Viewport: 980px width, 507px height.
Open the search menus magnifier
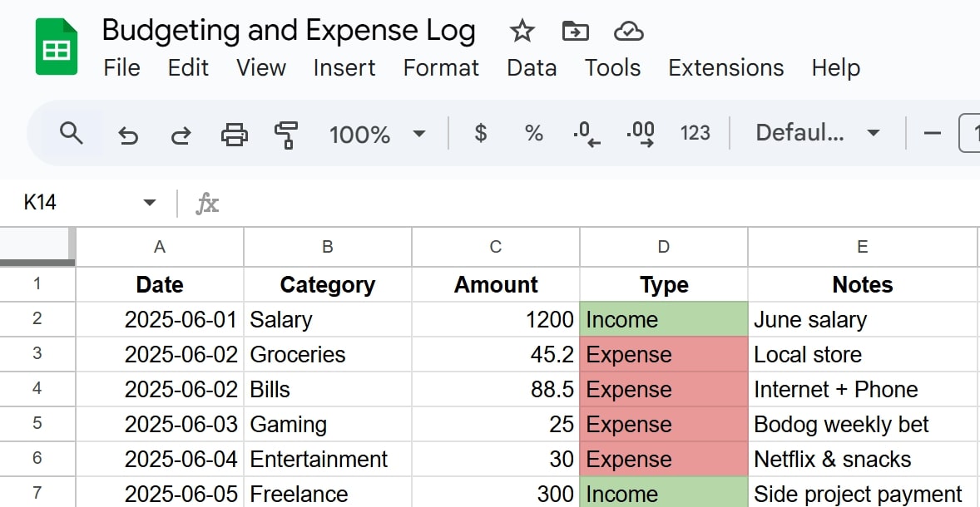72,133
